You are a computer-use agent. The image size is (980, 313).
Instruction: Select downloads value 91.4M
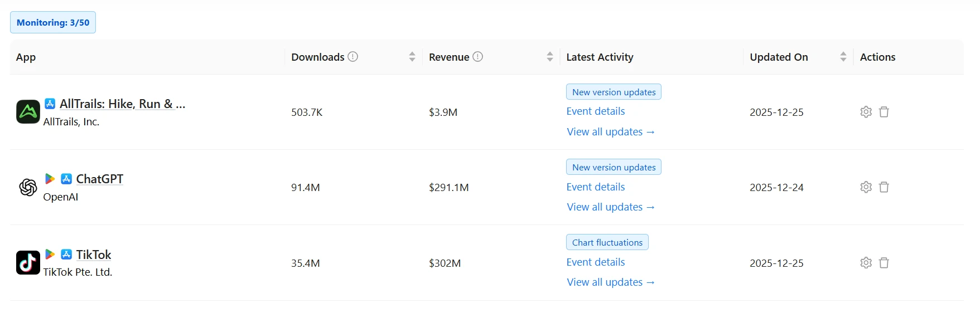pos(306,187)
